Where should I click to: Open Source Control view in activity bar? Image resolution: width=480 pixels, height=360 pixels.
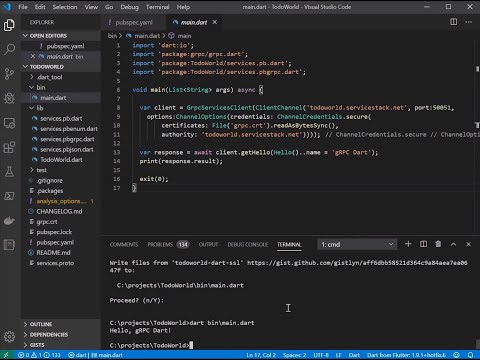pyautogui.click(x=9, y=74)
